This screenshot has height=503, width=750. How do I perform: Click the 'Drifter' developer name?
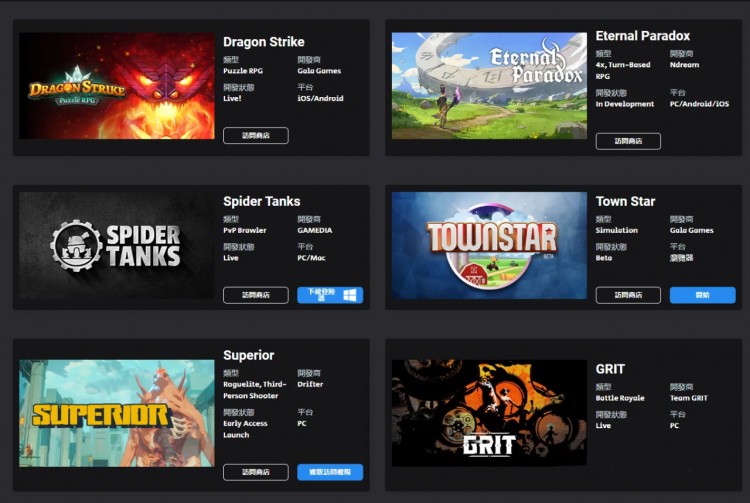pos(310,384)
